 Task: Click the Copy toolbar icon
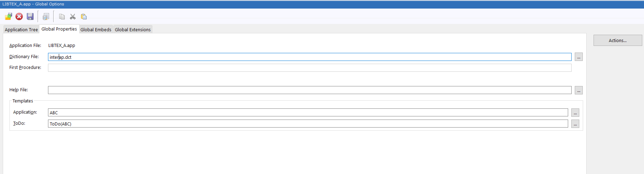(62, 17)
